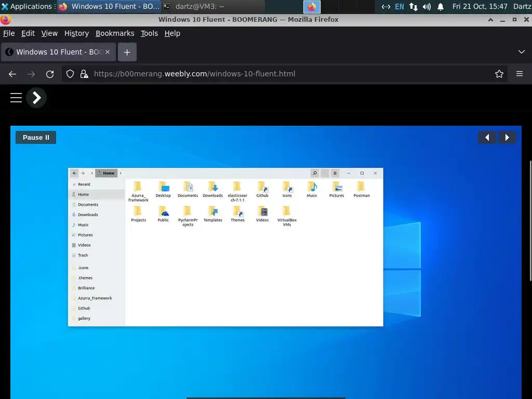Viewport: 532px width, 399px height.
Task: Close the Windows 10 Fluent tab
Action: (x=108, y=52)
